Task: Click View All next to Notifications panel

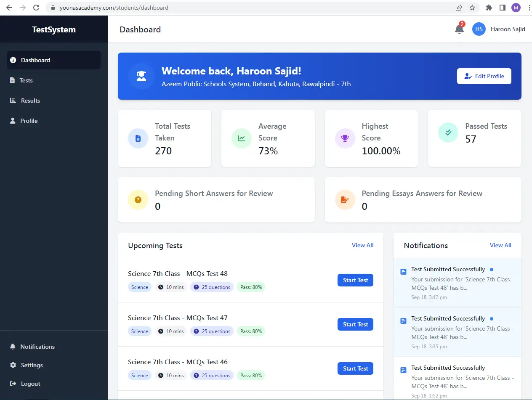Action: tap(500, 245)
